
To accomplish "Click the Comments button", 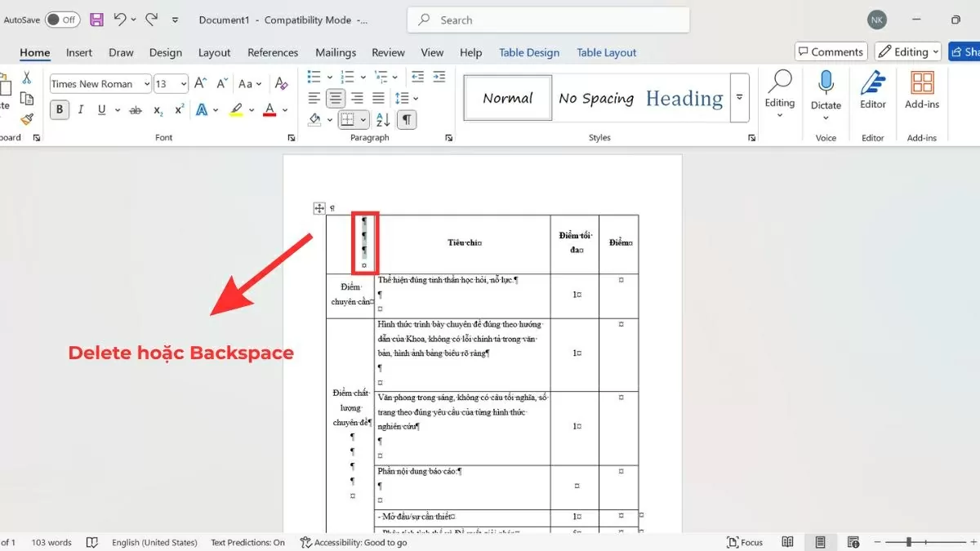I will tap(831, 51).
